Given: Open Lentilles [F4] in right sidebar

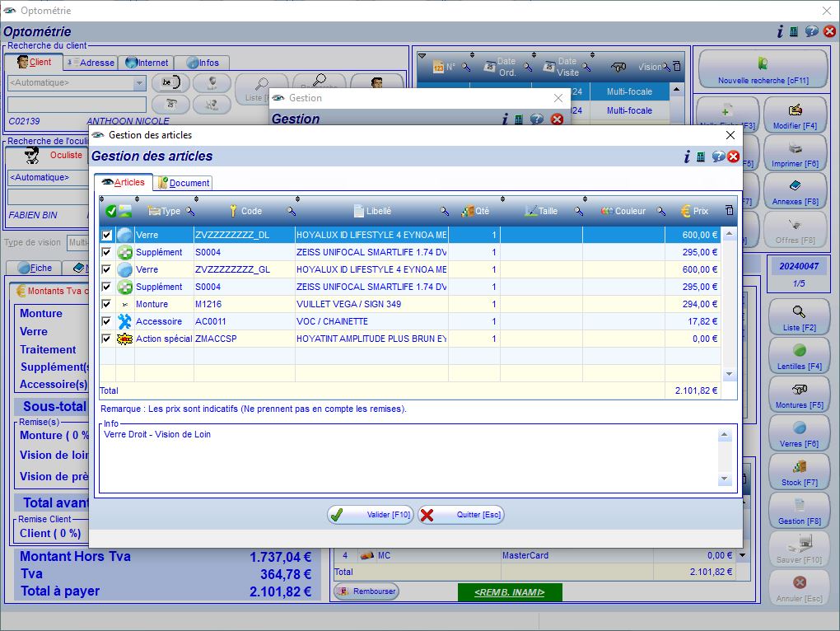Looking at the screenshot, I should click(x=800, y=358).
